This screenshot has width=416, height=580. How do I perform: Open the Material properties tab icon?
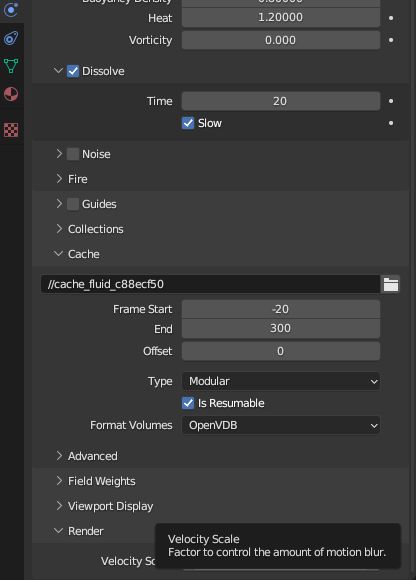point(11,94)
